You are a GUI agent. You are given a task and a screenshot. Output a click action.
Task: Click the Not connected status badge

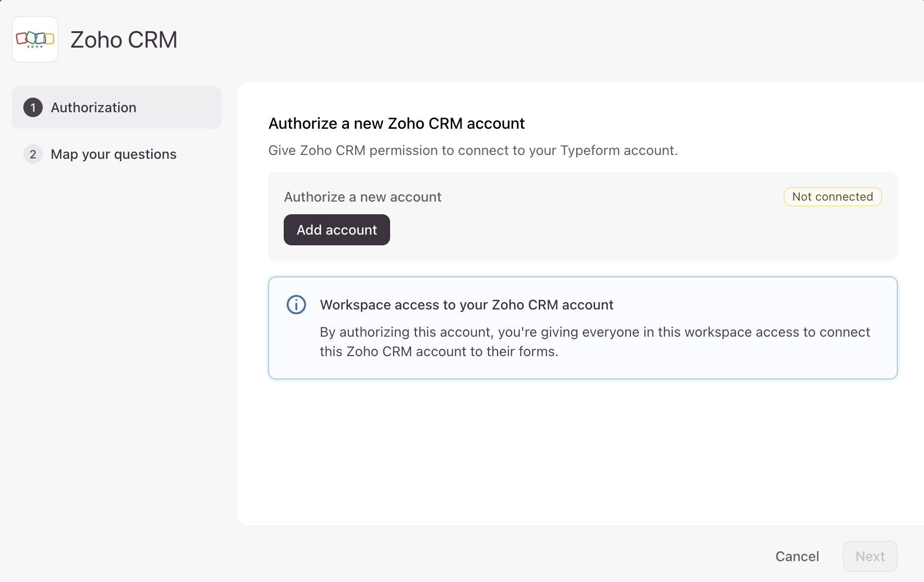point(833,197)
